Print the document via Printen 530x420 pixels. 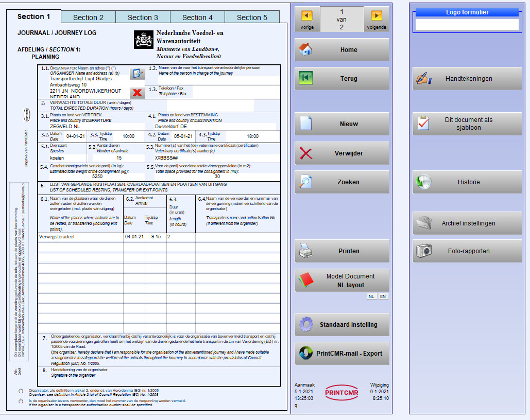(342, 251)
